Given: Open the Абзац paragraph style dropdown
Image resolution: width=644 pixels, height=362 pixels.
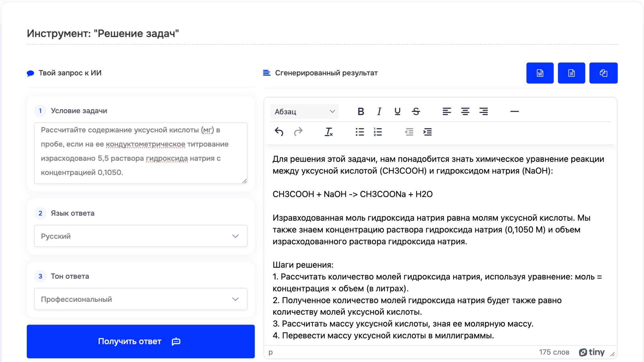Looking at the screenshot, I should pyautogui.click(x=304, y=111).
